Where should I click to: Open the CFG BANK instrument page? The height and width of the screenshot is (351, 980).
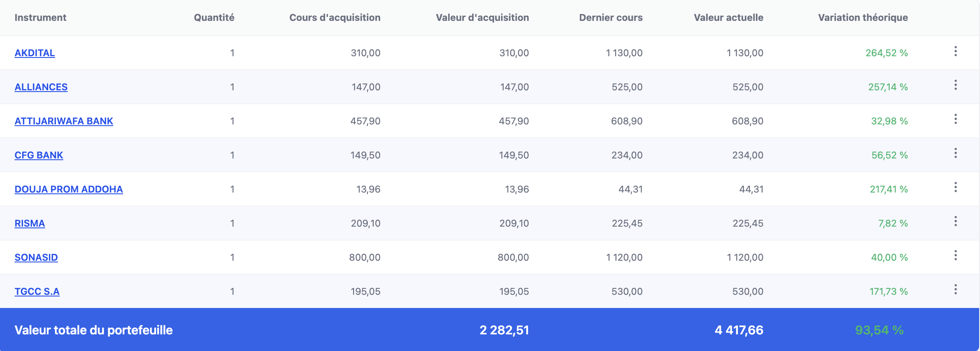[39, 155]
